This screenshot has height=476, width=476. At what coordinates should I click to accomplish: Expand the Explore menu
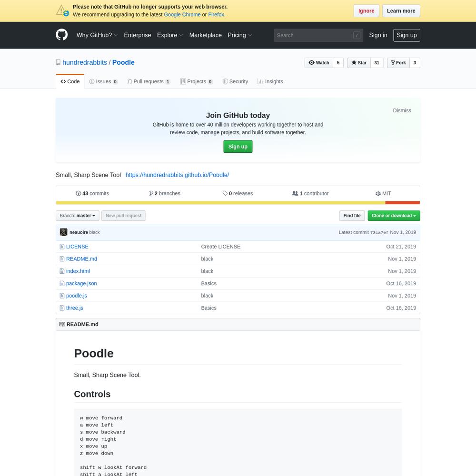170,35
